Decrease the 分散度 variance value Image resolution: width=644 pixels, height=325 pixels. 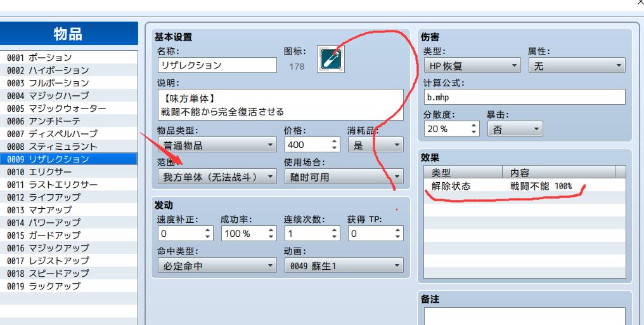coord(474,132)
